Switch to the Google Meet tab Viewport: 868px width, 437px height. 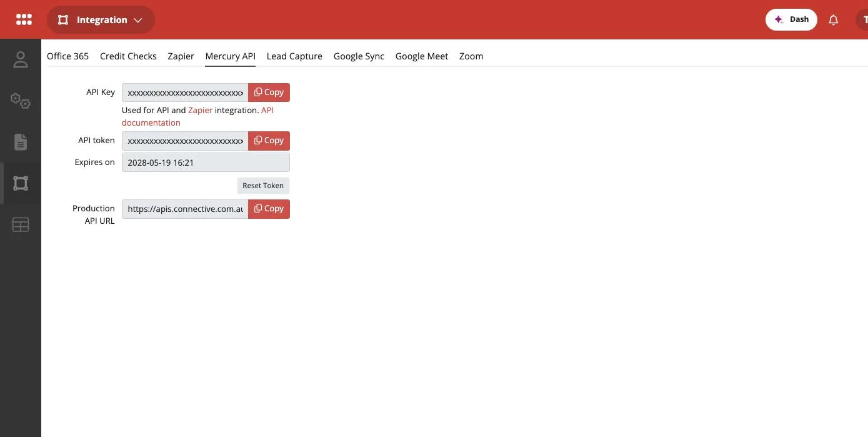click(x=422, y=56)
